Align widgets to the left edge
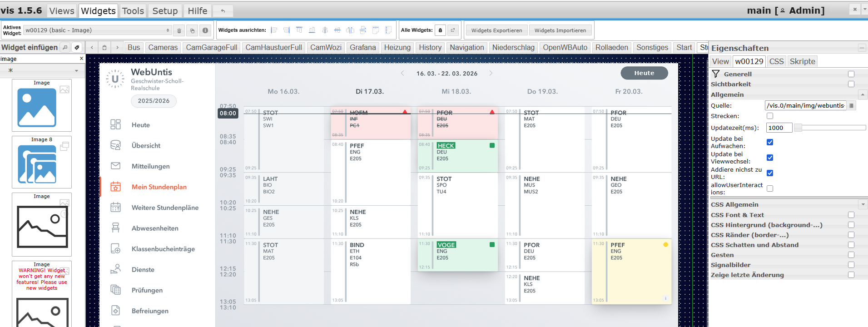Screen dimensions: 868x327 [x=274, y=30]
